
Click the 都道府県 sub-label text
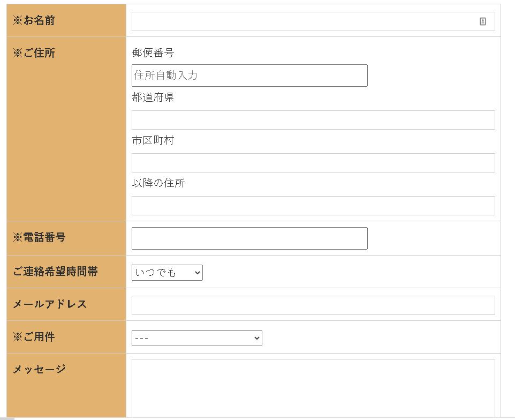click(153, 97)
